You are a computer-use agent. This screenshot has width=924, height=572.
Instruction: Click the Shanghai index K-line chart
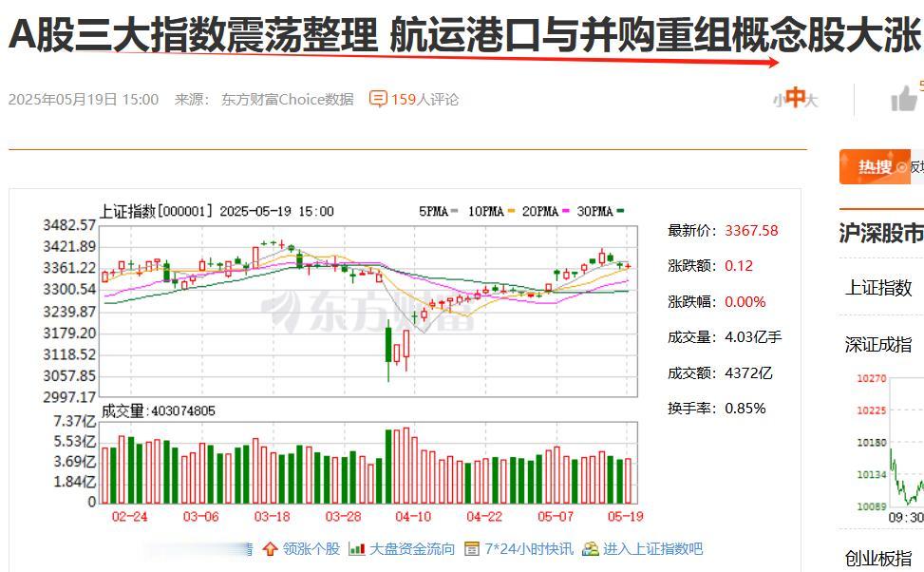(x=368, y=311)
